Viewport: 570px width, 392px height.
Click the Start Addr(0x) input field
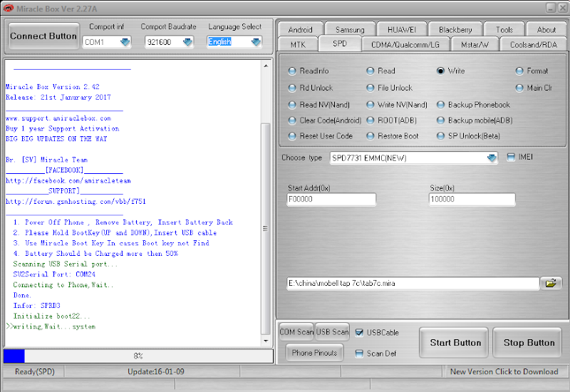pos(331,200)
